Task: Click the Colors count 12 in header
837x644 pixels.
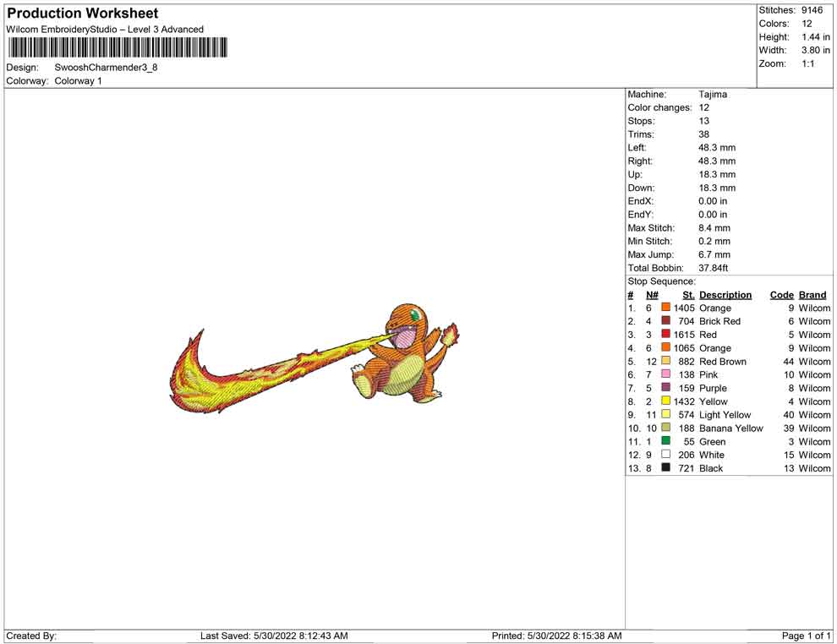Action: click(807, 24)
